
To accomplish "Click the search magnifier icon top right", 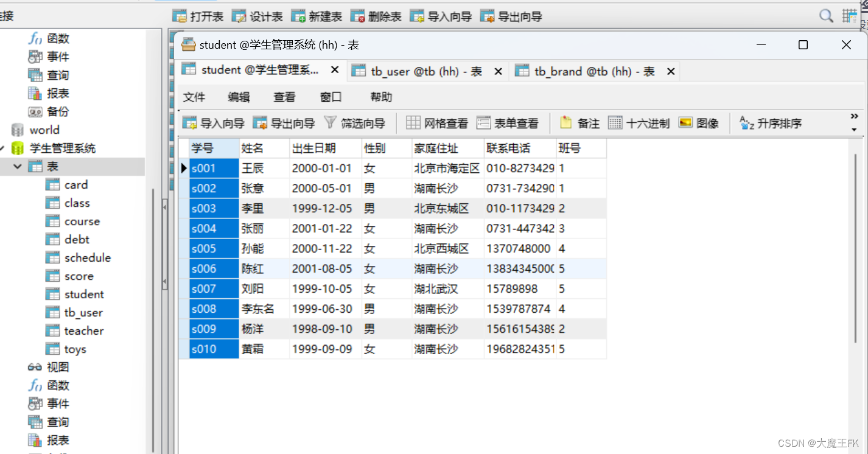I will 825,15.
